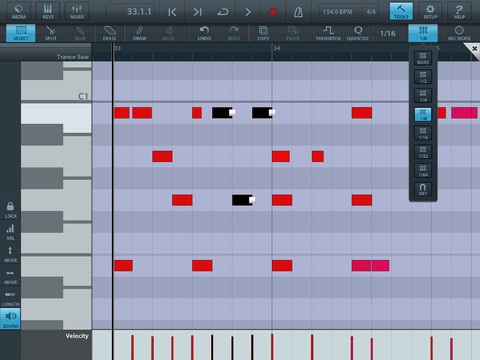Toggle the vertical Move mode
This screenshot has width=480, height=360.
[x=10, y=254]
